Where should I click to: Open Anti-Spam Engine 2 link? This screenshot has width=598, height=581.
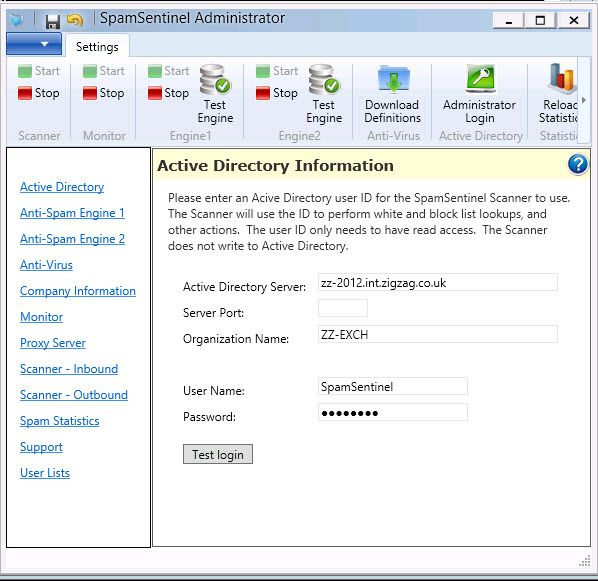(72, 239)
